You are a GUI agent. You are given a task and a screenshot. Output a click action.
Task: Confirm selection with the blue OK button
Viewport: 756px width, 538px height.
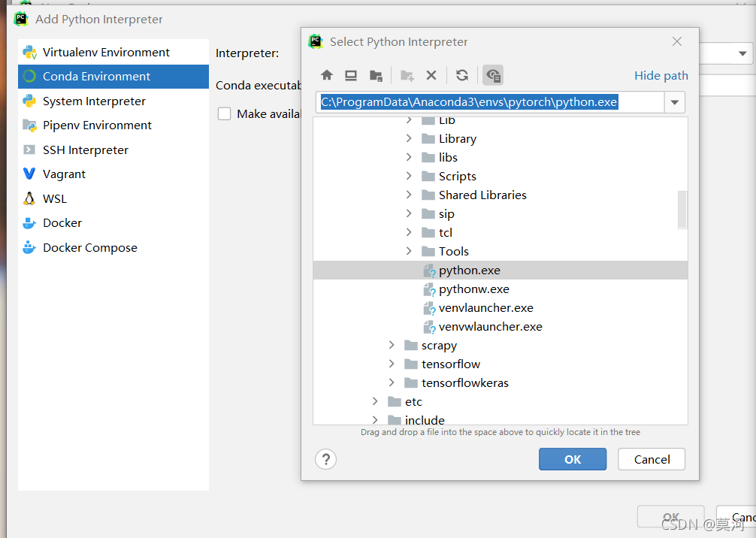tap(573, 459)
